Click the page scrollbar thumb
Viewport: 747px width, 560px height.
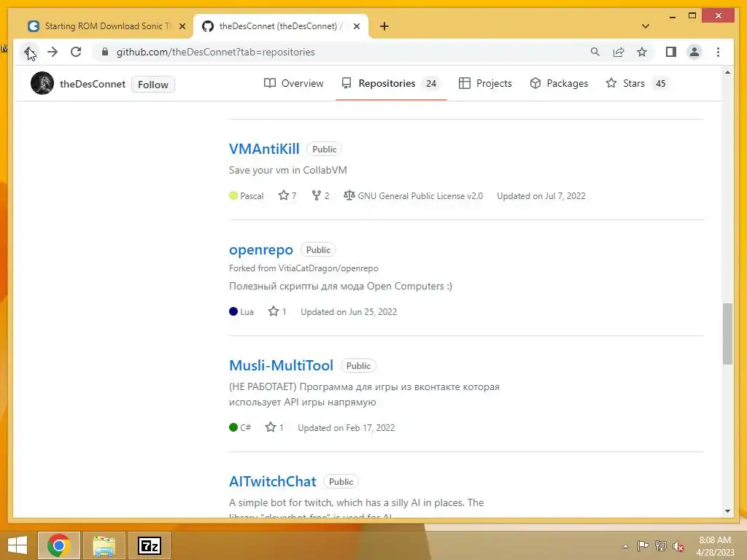coord(727,333)
